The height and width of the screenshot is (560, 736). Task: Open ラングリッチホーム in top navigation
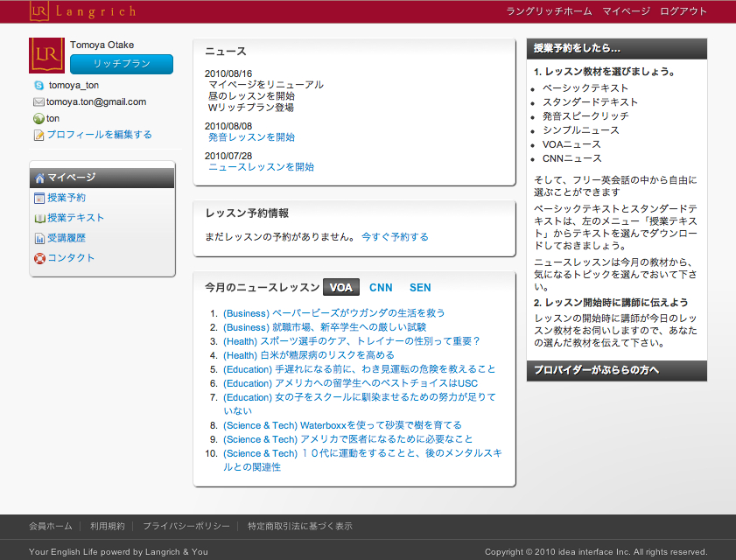click(x=549, y=11)
